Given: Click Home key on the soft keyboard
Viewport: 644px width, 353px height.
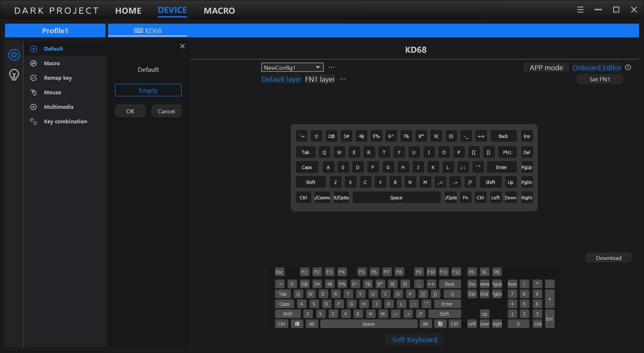Looking at the screenshot, I should click(484, 284).
